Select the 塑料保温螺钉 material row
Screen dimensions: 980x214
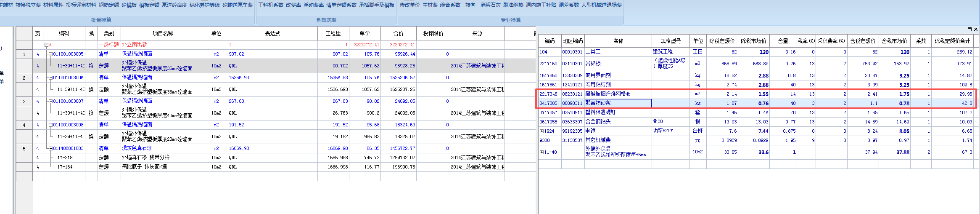point(758,112)
